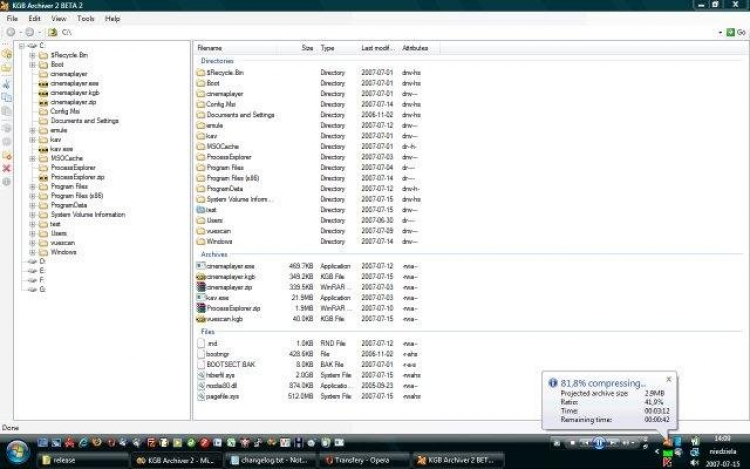Select kav.exe in the folder tree
Image resolution: width=750 pixels, height=469 pixels.
(x=61, y=149)
